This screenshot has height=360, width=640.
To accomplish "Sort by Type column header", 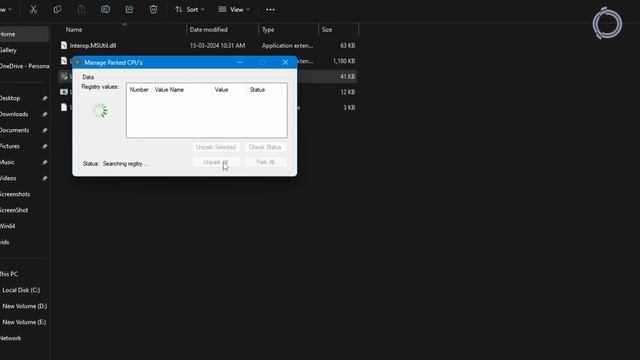I will tap(268, 29).
